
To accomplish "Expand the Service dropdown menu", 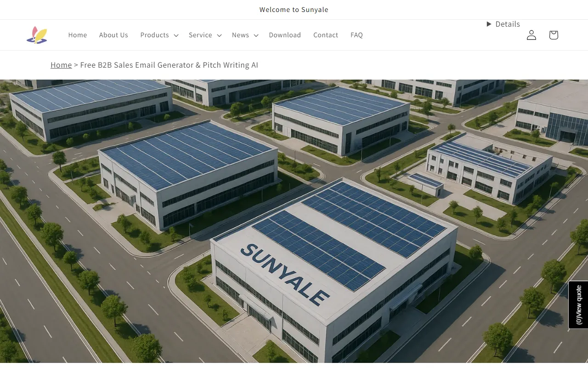I will click(205, 35).
